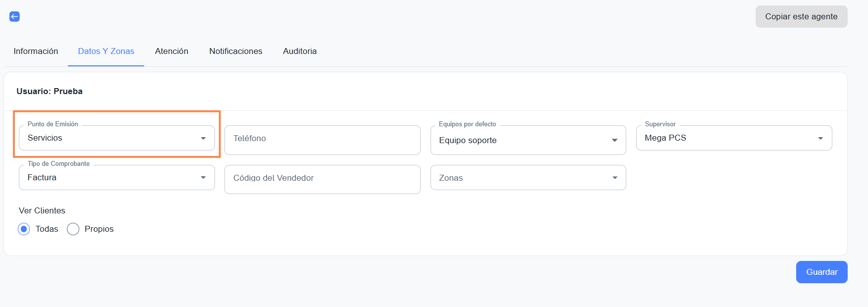Click the blue back arrow icon

point(15,17)
